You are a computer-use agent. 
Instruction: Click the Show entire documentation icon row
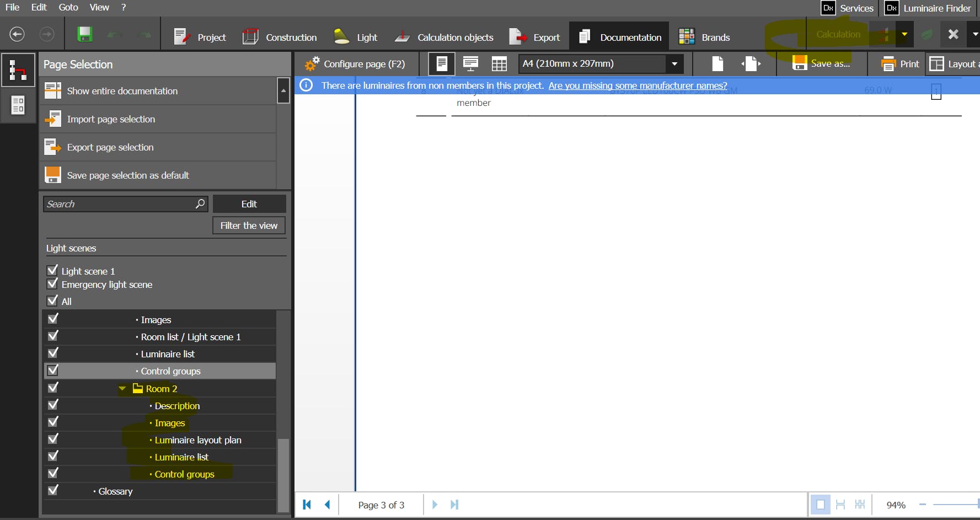158,91
